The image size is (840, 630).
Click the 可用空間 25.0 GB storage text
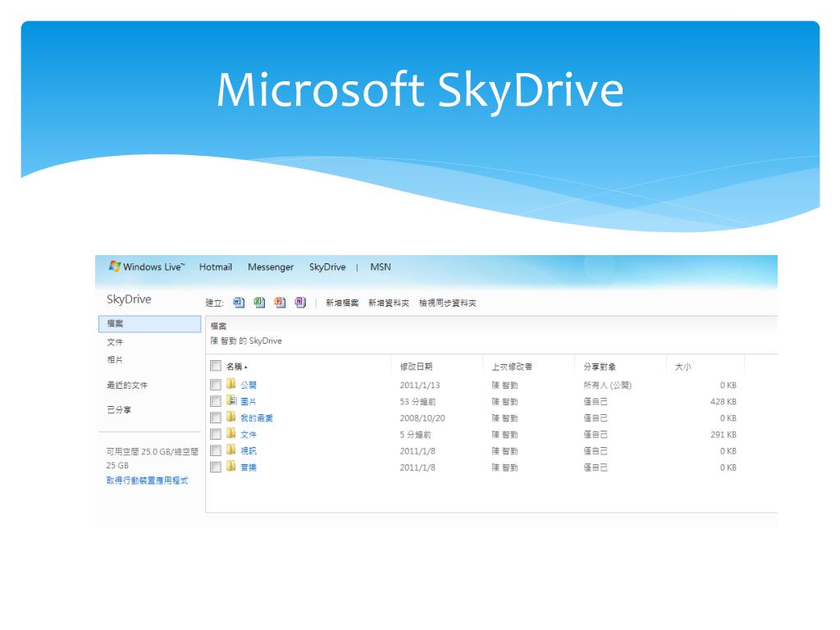coord(152,458)
